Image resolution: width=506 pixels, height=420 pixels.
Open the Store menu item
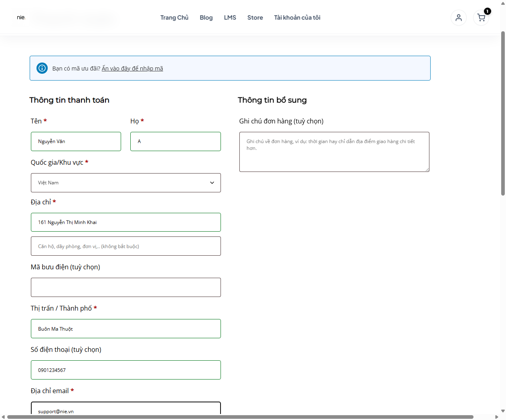pos(255,18)
